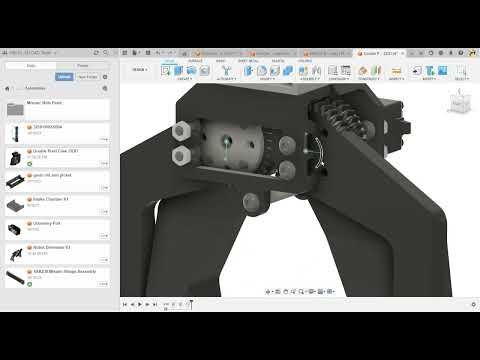The image size is (480, 360).
Task: Switch to the SHEET METAL ribbon tab
Action: coord(248,61)
